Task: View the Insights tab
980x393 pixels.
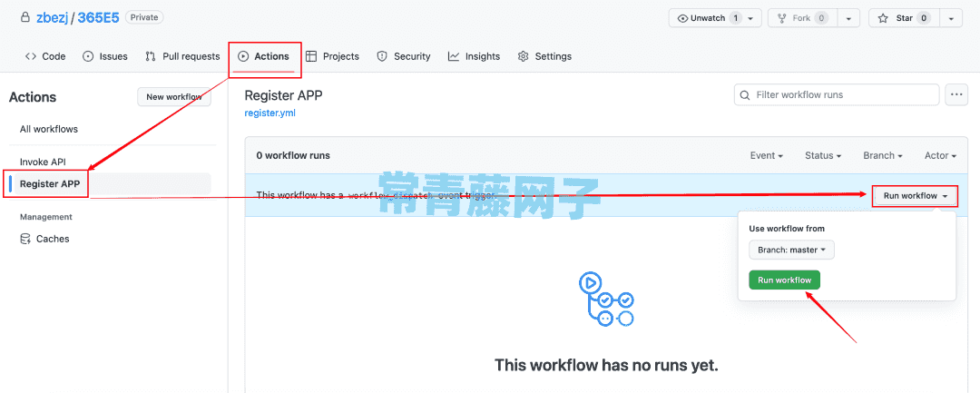Action: coord(474,56)
